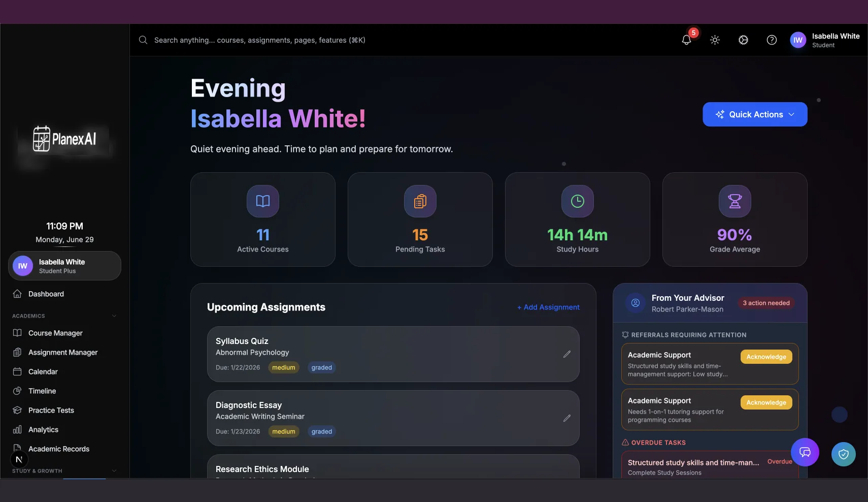Open the teal shield check button
The width and height of the screenshot is (868, 502).
pyautogui.click(x=844, y=454)
